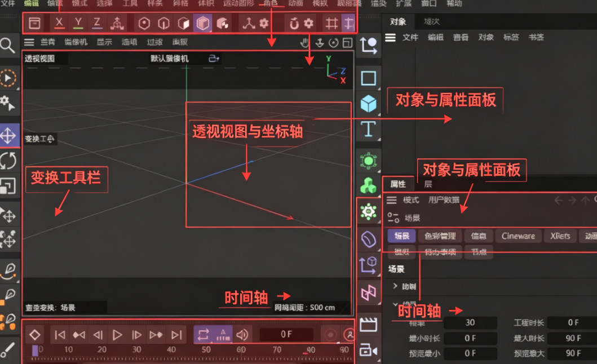Click camera link icon beside 默认摄像机

[214, 59]
